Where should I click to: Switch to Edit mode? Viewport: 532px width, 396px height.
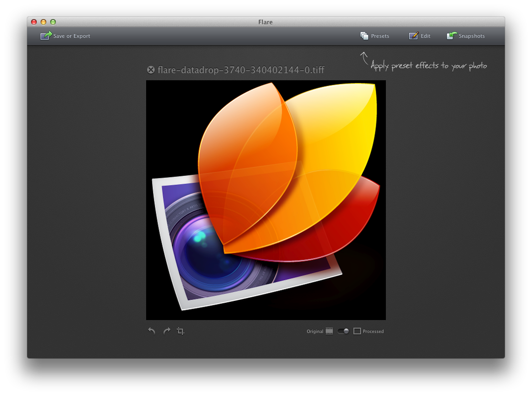click(x=420, y=36)
